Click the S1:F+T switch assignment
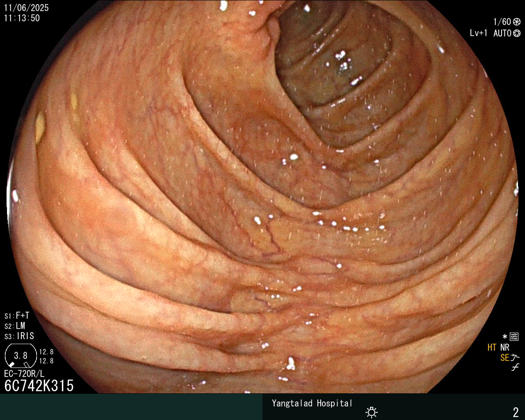 coord(17,315)
